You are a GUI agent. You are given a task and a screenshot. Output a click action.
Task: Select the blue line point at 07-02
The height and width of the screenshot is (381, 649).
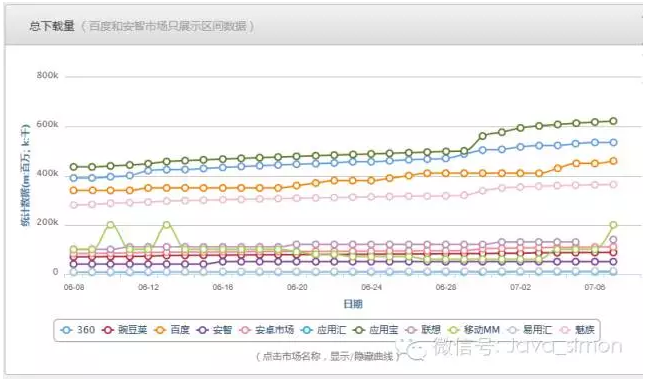click(520, 147)
